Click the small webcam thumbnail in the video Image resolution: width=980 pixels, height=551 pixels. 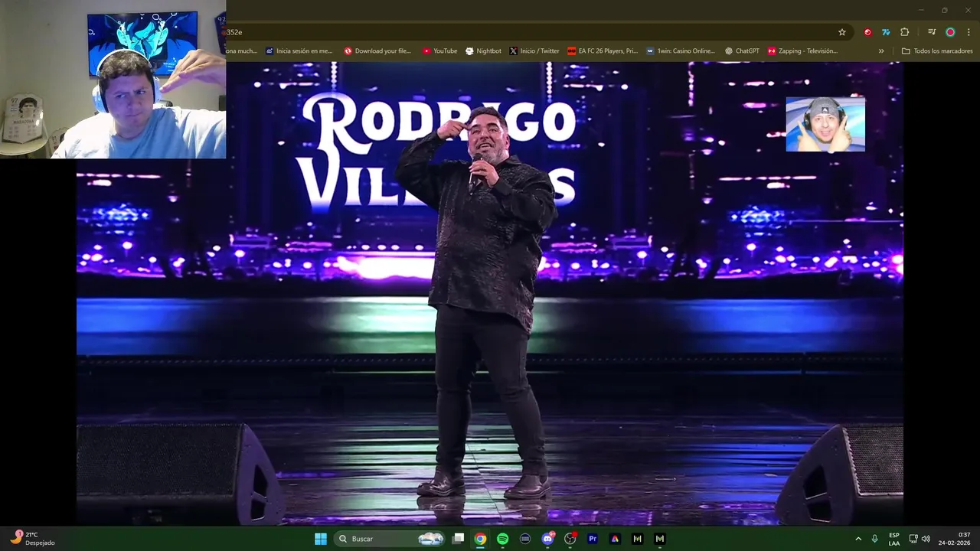click(825, 124)
